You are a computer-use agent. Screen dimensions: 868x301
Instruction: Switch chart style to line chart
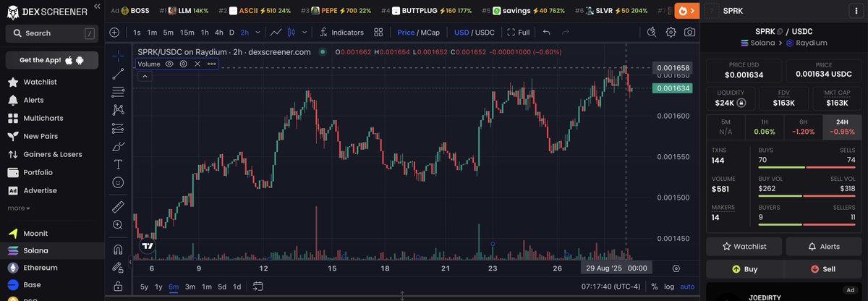point(276,33)
